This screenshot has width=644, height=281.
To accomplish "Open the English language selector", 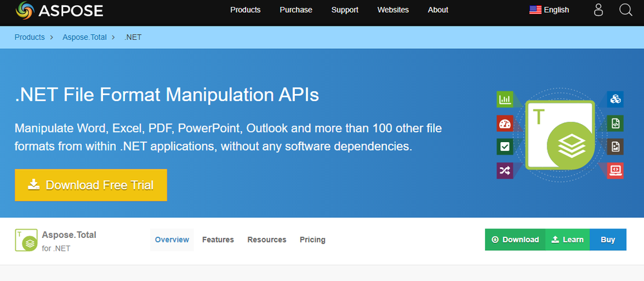I will pyautogui.click(x=549, y=10).
